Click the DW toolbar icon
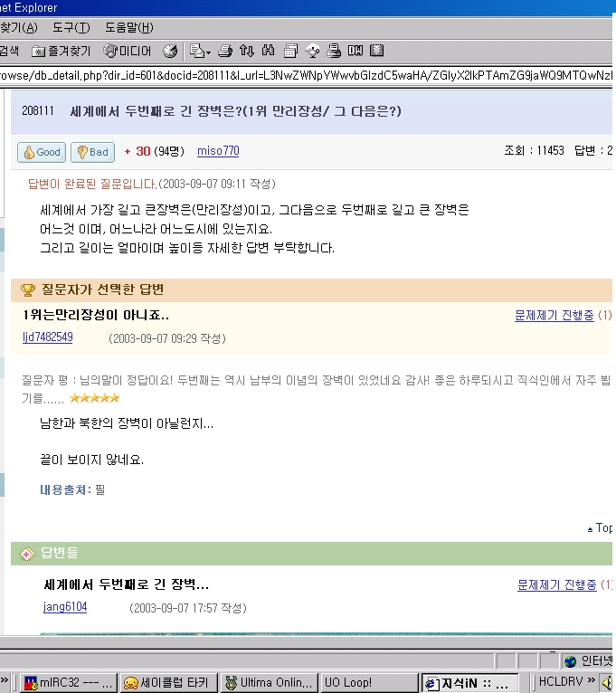 (x=355, y=51)
